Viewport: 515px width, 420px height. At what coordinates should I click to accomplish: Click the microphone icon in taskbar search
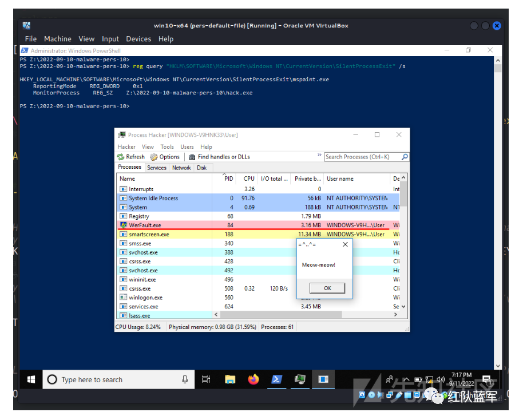(x=185, y=379)
